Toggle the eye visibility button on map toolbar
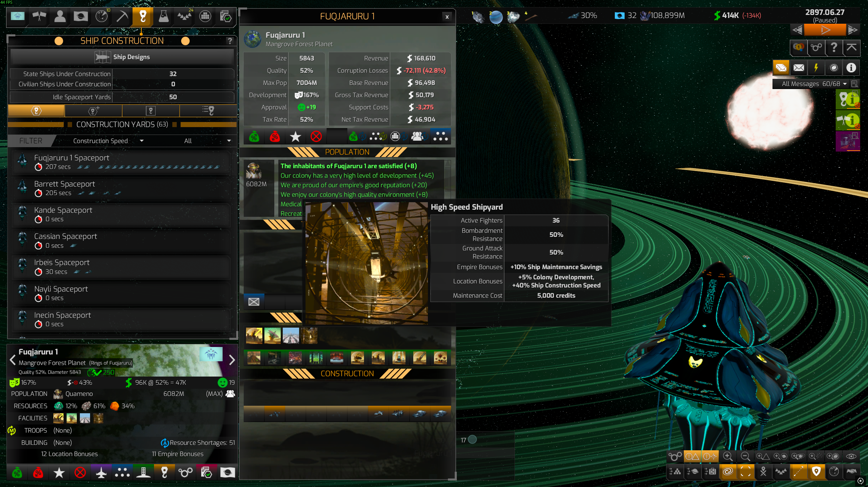Image resolution: width=868 pixels, height=487 pixels. coord(851,456)
